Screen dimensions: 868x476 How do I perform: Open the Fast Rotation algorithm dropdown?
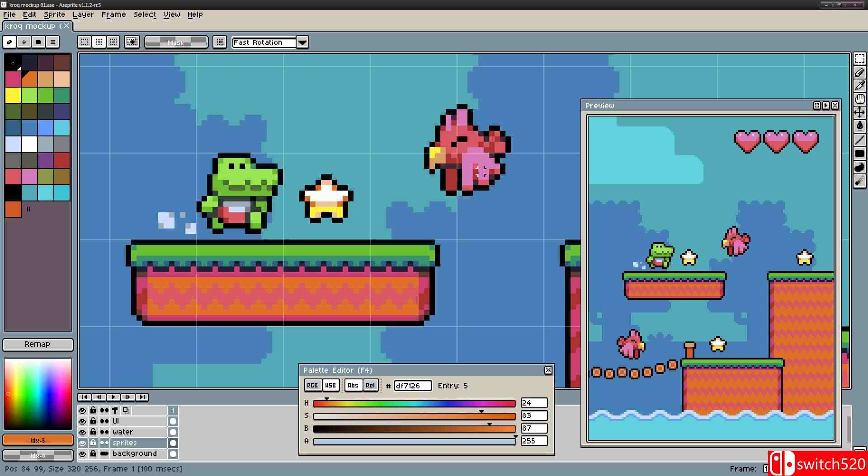[302, 42]
